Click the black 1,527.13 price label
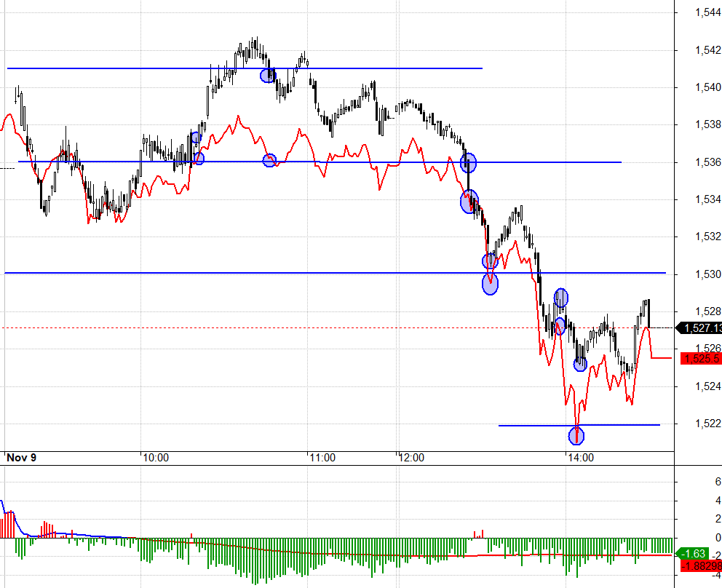The height and width of the screenshot is (588, 722). 699,328
